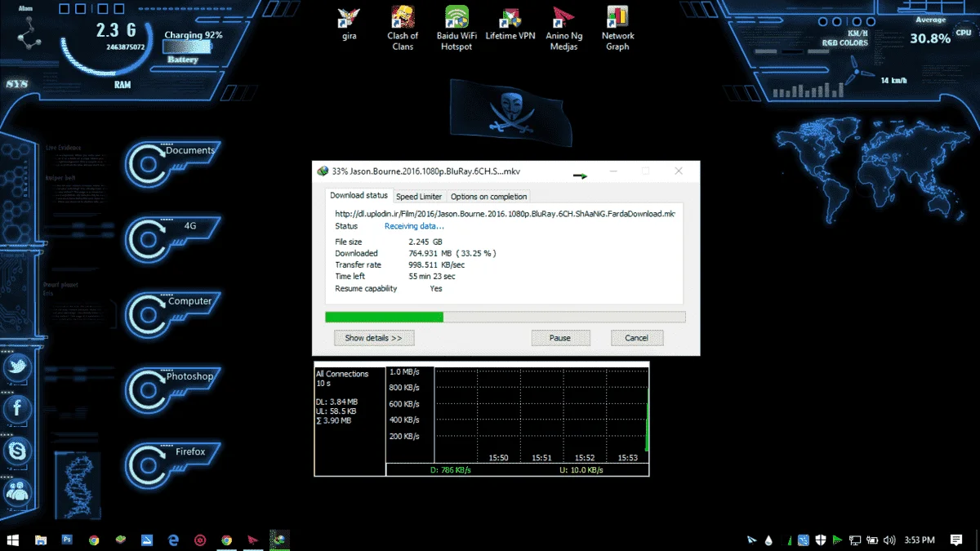Click the All Connections label
Screen dimensions: 980x551
pos(341,374)
